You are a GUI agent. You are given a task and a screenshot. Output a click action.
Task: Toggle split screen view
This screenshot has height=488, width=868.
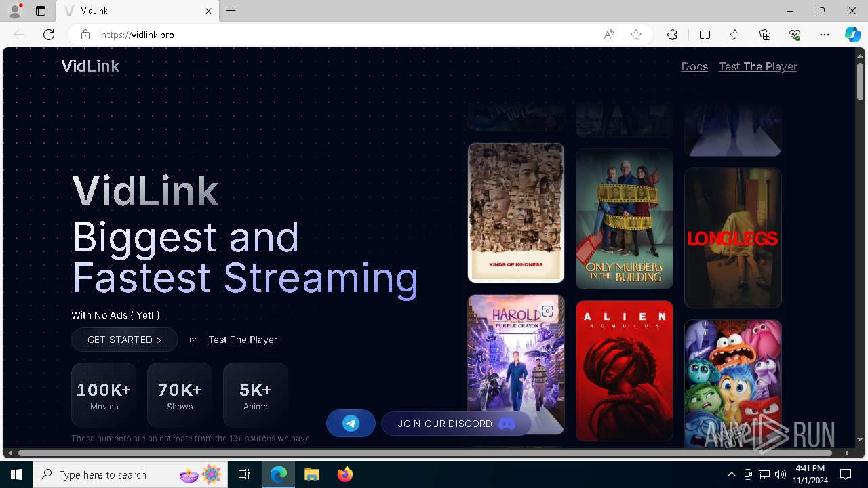[705, 35]
